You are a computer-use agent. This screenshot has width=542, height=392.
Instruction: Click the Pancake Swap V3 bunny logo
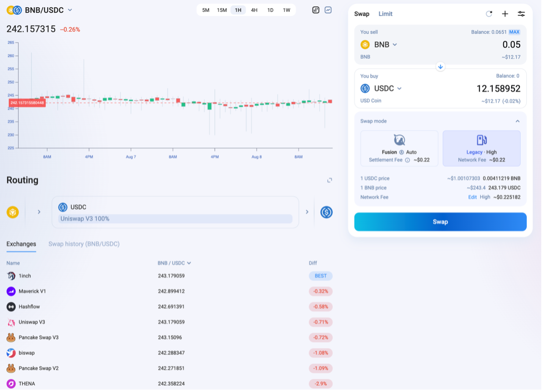coord(11,337)
